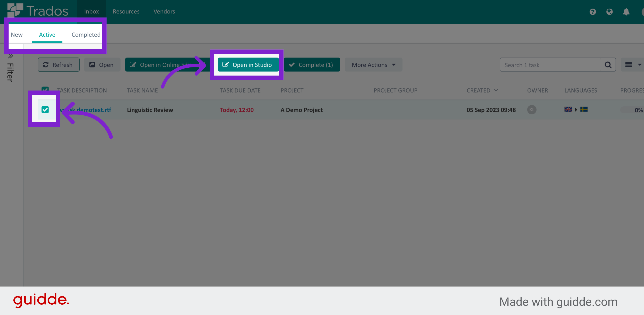Sort by the Created column arrow

(x=496, y=90)
